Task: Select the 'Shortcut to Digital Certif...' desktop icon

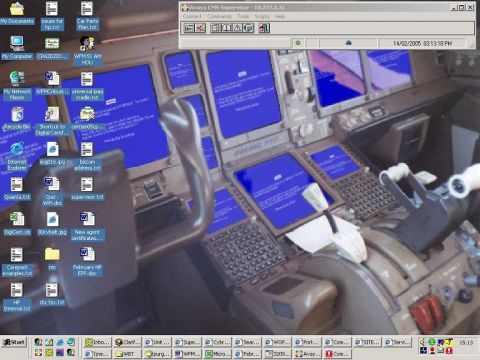Action: coord(52,121)
